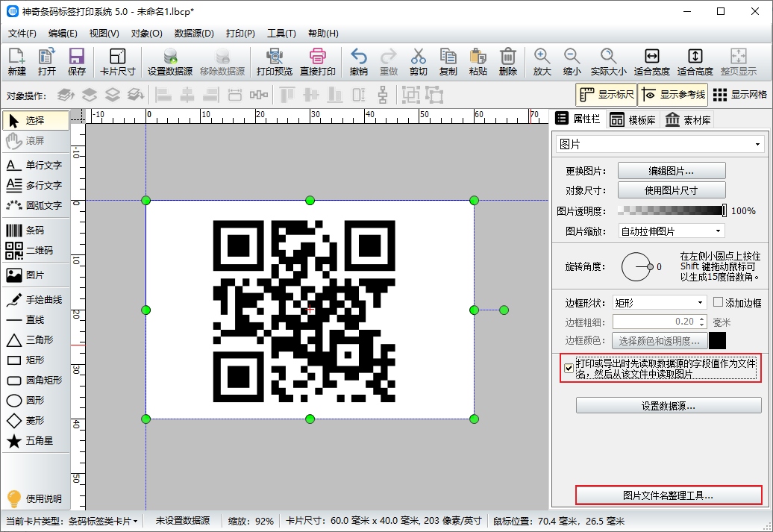Image resolution: width=773 pixels, height=532 pixels.
Task: Open the 数据源(D) menu
Action: click(x=194, y=34)
